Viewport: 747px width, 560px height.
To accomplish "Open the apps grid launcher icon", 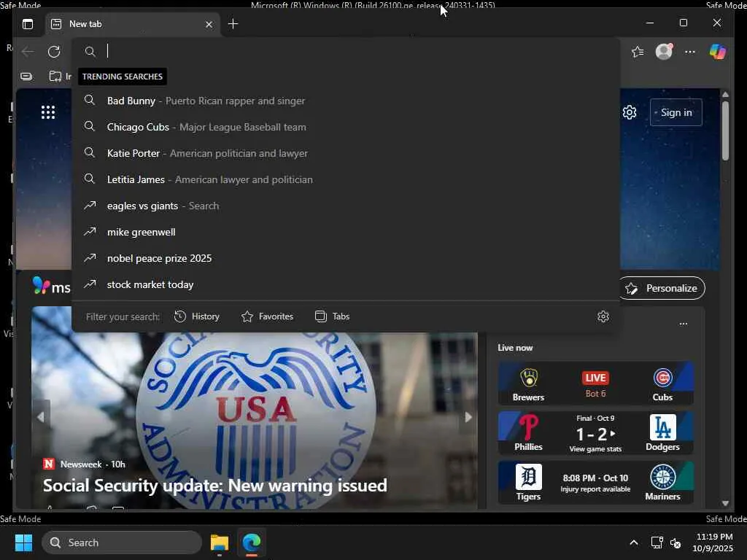I will tap(48, 112).
